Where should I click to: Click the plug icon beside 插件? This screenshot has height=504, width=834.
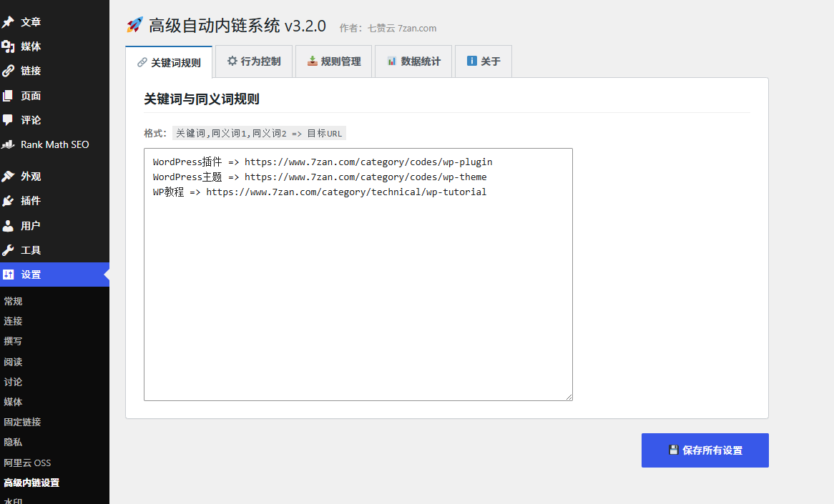click(x=8, y=201)
